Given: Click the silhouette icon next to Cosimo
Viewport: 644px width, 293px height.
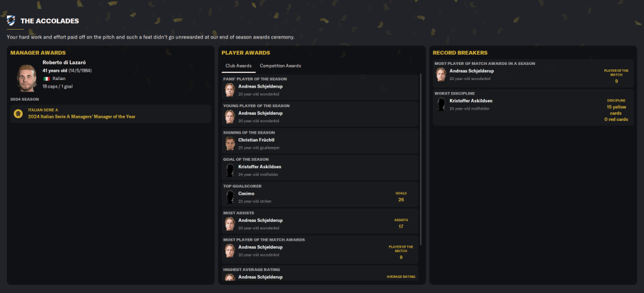Looking at the screenshot, I should click(x=229, y=197).
